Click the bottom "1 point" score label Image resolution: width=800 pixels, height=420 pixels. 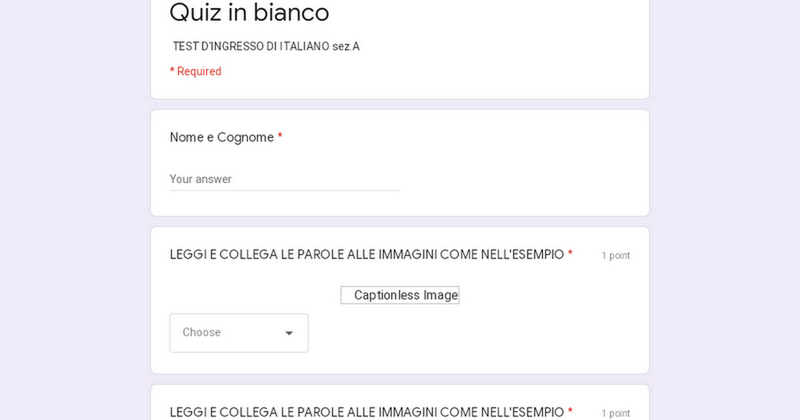pyautogui.click(x=615, y=413)
